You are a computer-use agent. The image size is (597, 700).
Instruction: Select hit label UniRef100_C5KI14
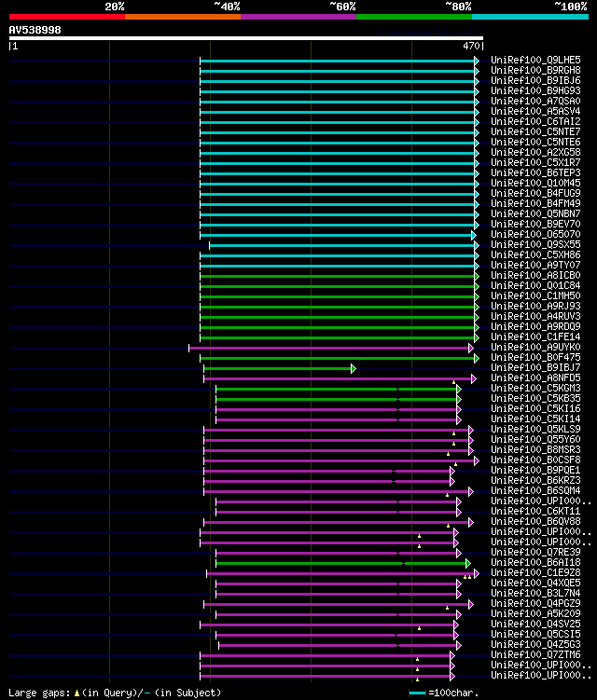[x=535, y=419]
